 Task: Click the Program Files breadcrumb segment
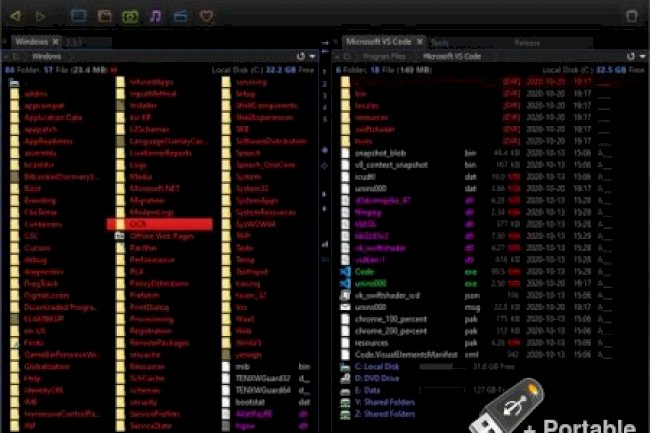pos(383,56)
